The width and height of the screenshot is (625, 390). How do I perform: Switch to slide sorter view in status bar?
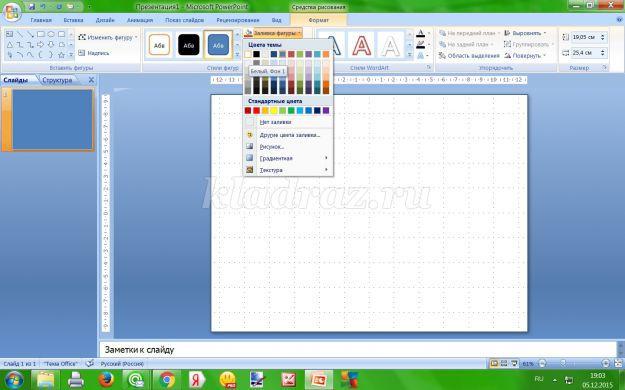point(504,363)
